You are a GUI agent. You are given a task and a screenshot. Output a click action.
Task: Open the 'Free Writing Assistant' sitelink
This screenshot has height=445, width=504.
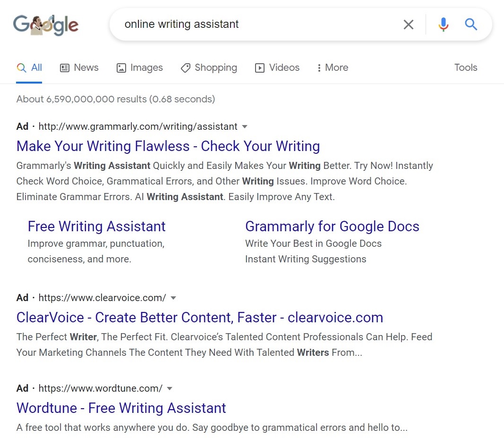click(96, 227)
